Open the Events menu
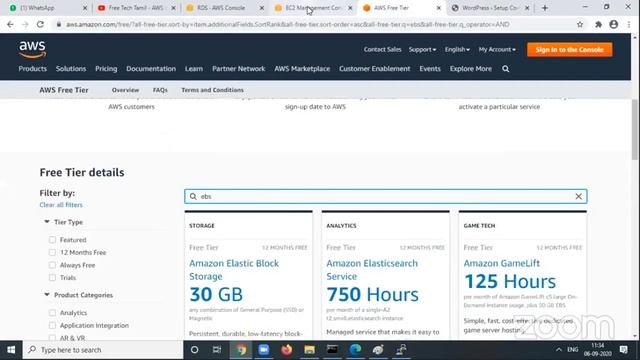The width and height of the screenshot is (640, 360). [x=430, y=69]
